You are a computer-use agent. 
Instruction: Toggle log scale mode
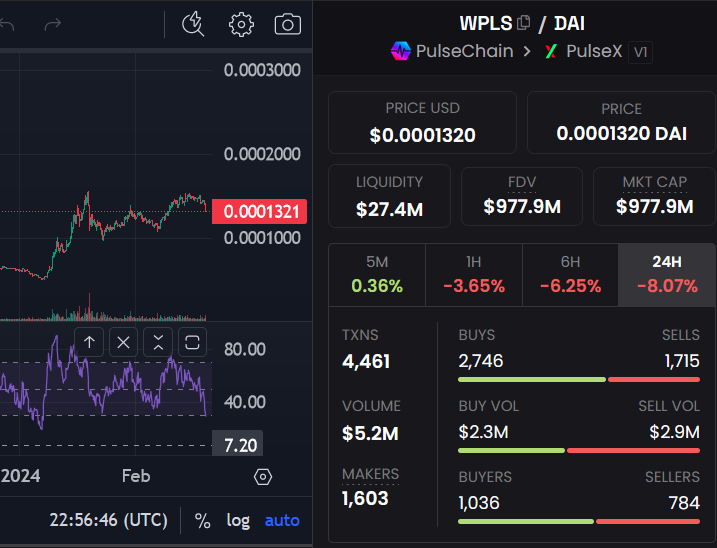click(238, 521)
